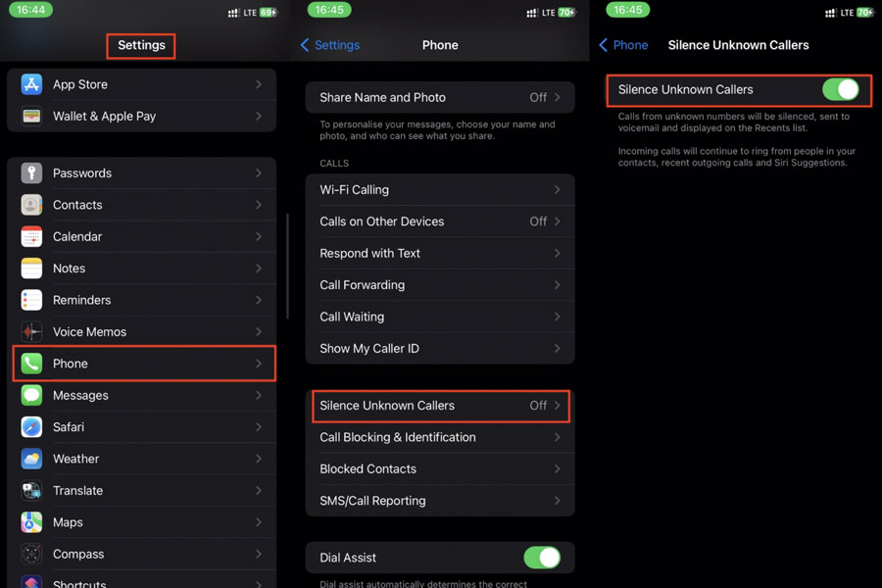Click the CALLS section header
Image resolution: width=882 pixels, height=588 pixels.
[x=334, y=164]
